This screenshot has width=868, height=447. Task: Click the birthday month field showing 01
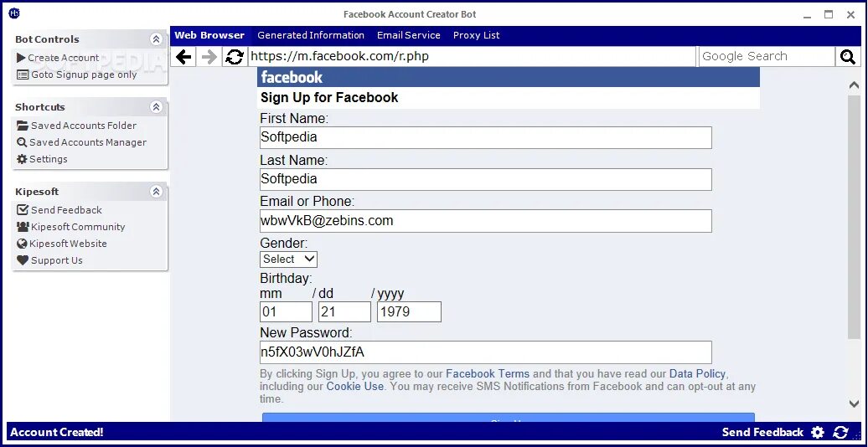coord(286,311)
